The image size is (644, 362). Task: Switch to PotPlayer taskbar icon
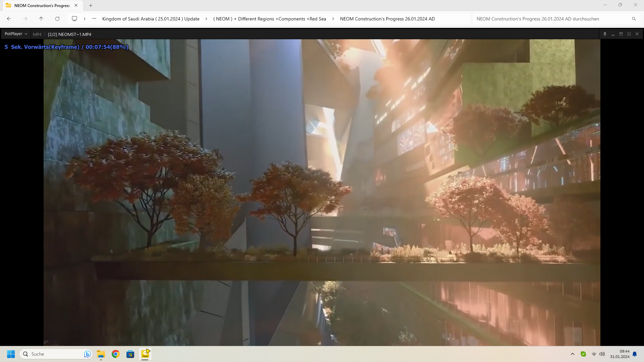[145, 354]
